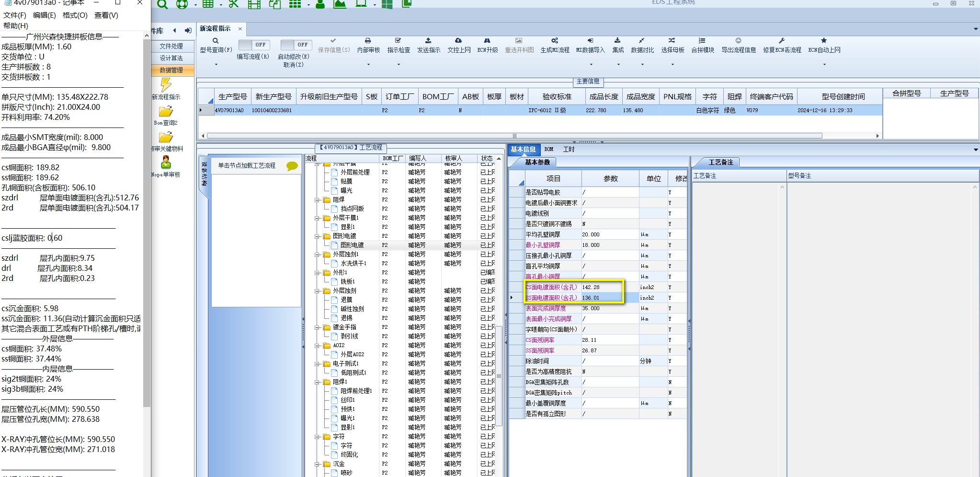
Task: Toggle the 编写流程(R) OFF switch
Action: click(254, 45)
